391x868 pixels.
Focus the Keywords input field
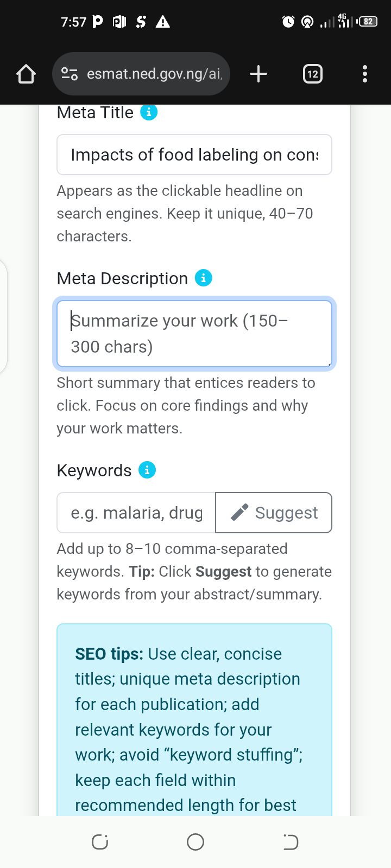pos(136,513)
